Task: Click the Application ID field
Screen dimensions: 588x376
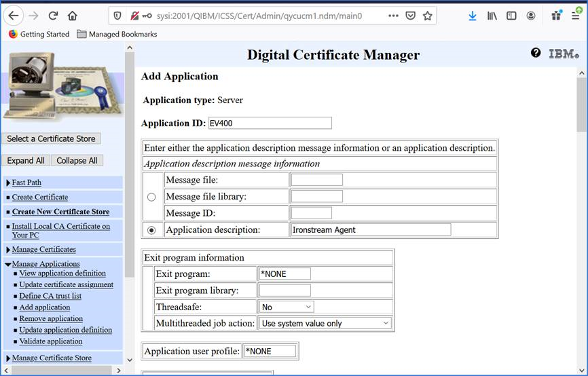Action: point(270,123)
